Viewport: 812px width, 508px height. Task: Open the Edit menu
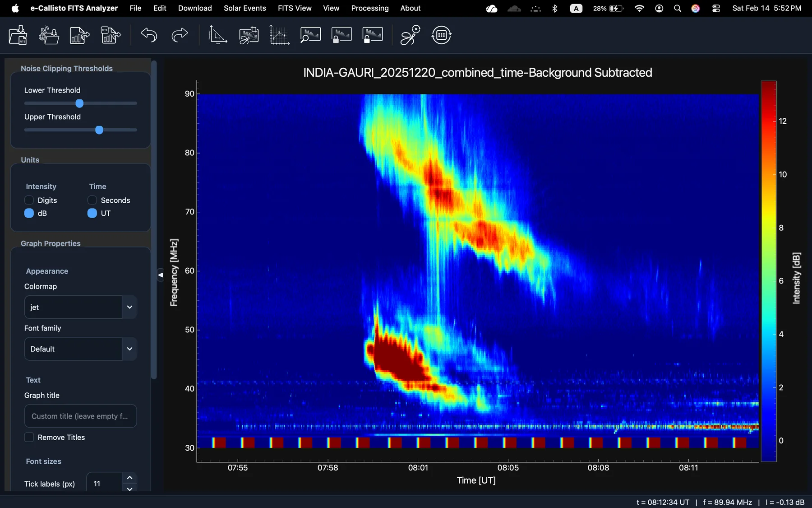(x=160, y=8)
